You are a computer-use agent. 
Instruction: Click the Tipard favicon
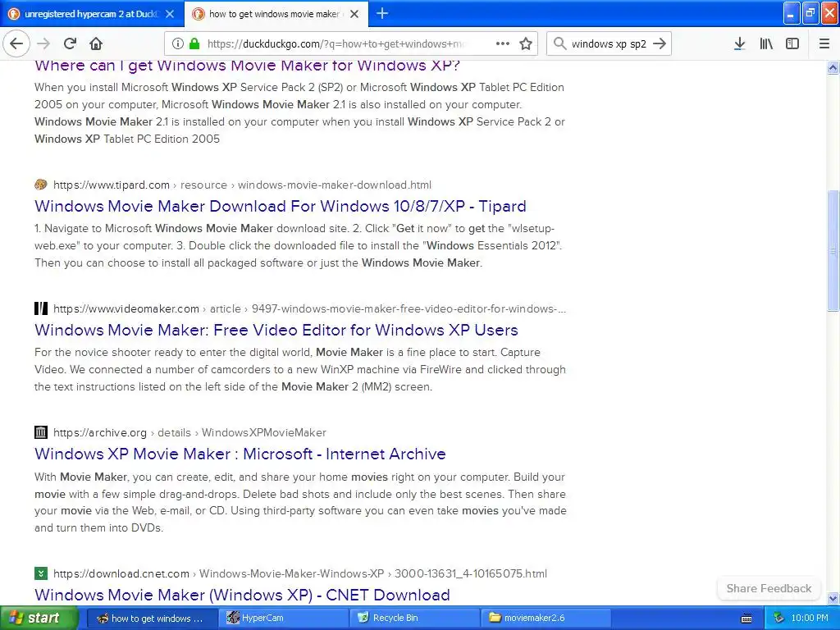[41, 185]
